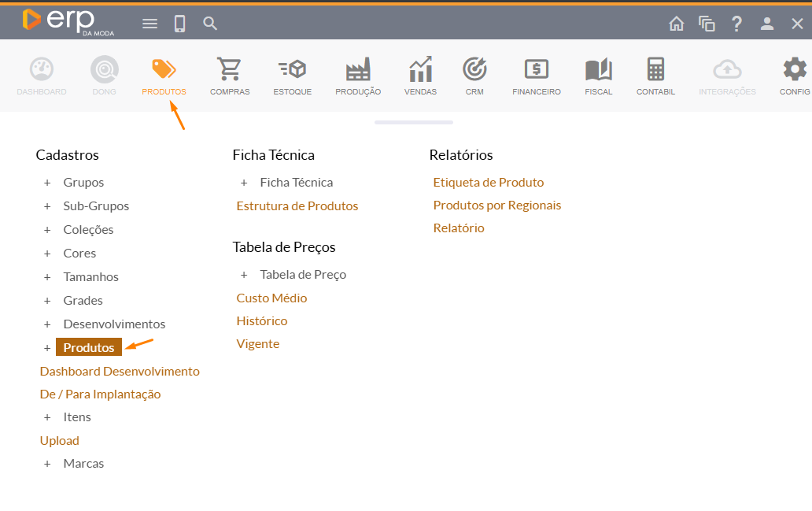Go to the Financeiro module

537,76
